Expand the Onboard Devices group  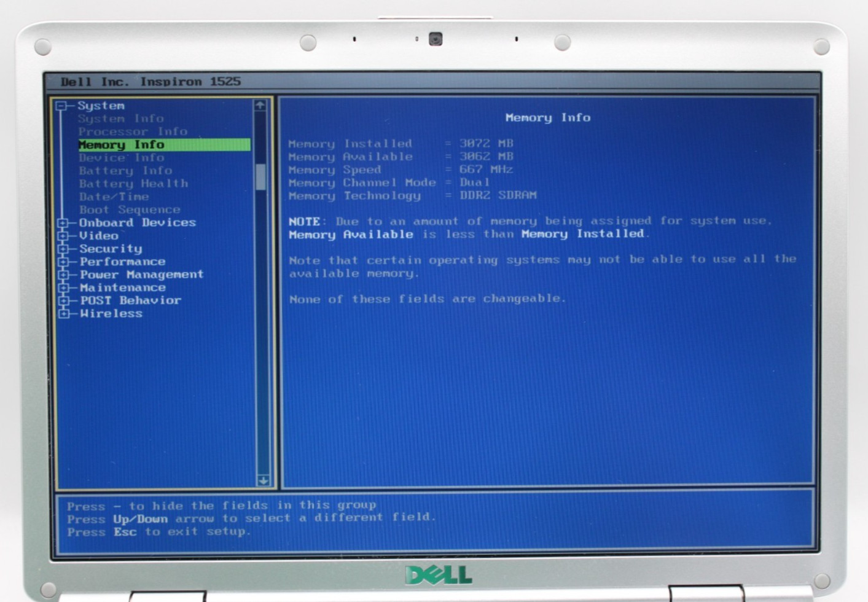pyautogui.click(x=63, y=223)
